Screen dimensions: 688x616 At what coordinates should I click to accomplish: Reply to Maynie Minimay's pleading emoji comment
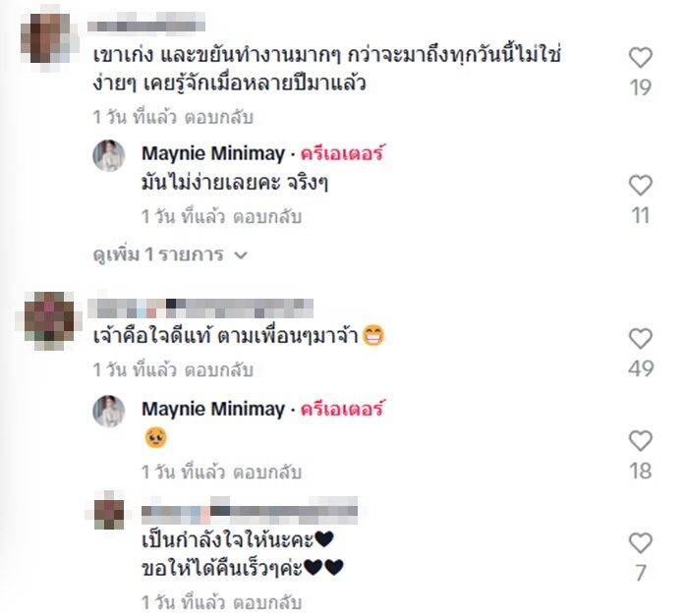click(266, 473)
